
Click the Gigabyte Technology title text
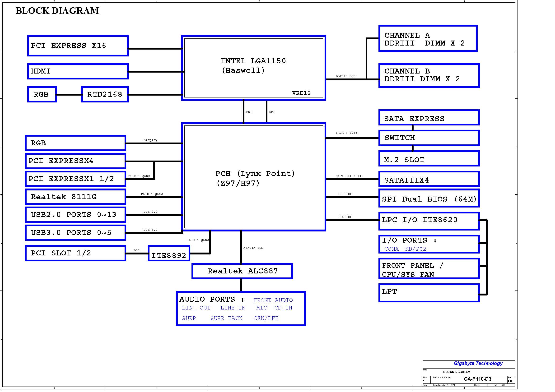(478, 363)
